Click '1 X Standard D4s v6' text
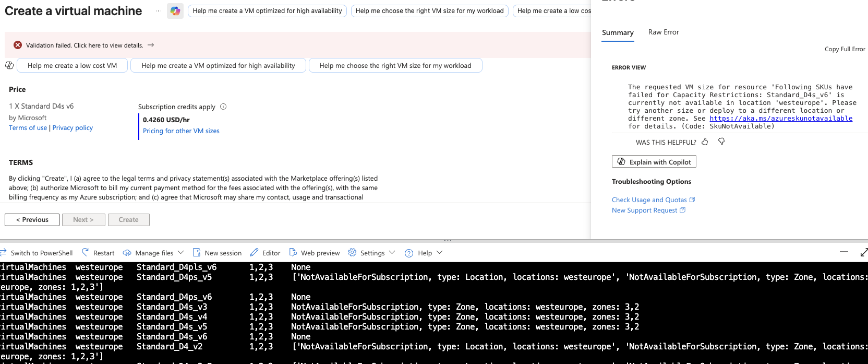 click(x=41, y=106)
